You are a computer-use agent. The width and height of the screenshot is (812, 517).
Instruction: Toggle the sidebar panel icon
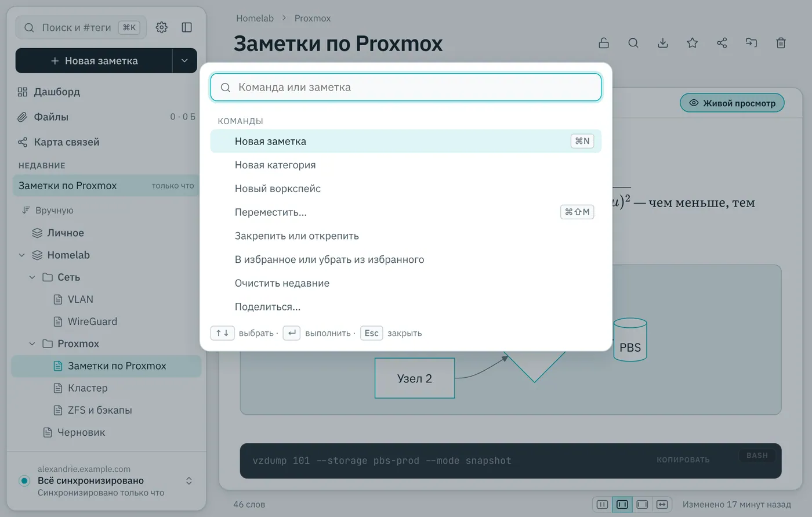187,27
